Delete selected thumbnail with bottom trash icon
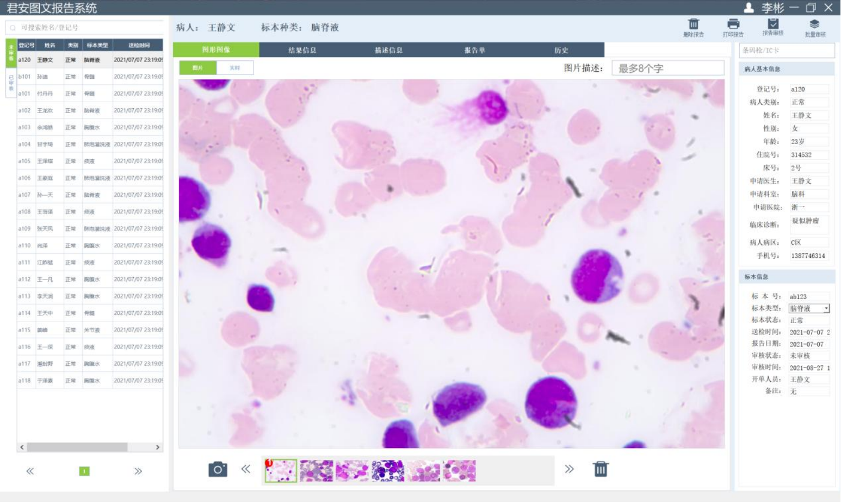This screenshot has width=841, height=504. click(x=601, y=469)
